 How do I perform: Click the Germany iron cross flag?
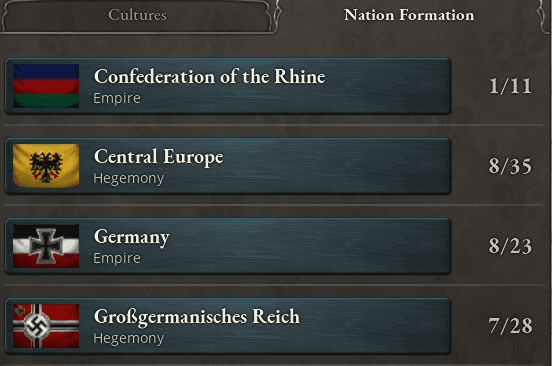coord(46,246)
